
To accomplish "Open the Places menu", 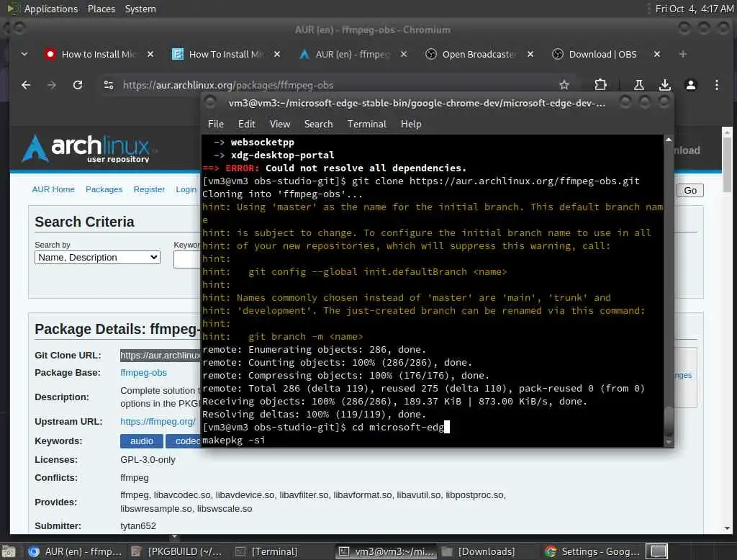I will click(x=101, y=9).
